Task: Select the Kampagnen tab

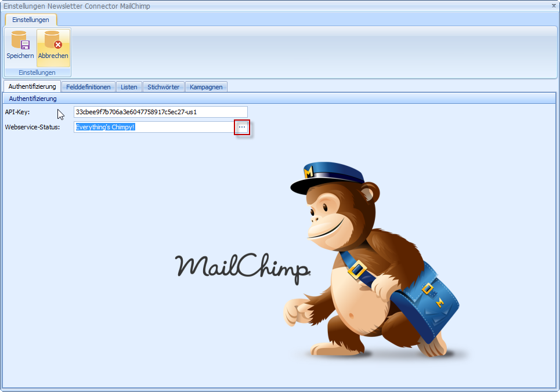Action: pyautogui.click(x=206, y=87)
